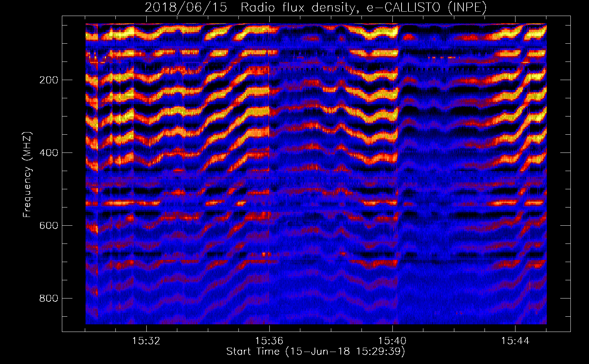589x364 pixels.
Task: Click the "Frequency (MHZ)" axis label
Action: (27, 175)
